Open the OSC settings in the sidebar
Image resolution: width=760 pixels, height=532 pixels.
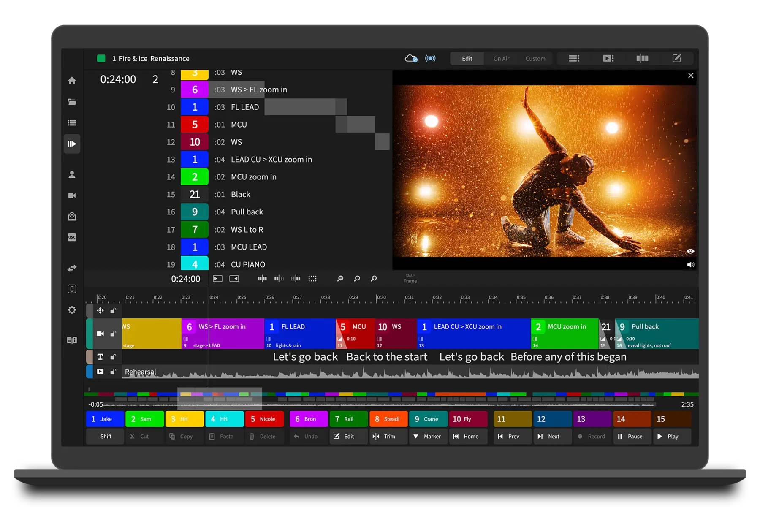click(x=72, y=237)
